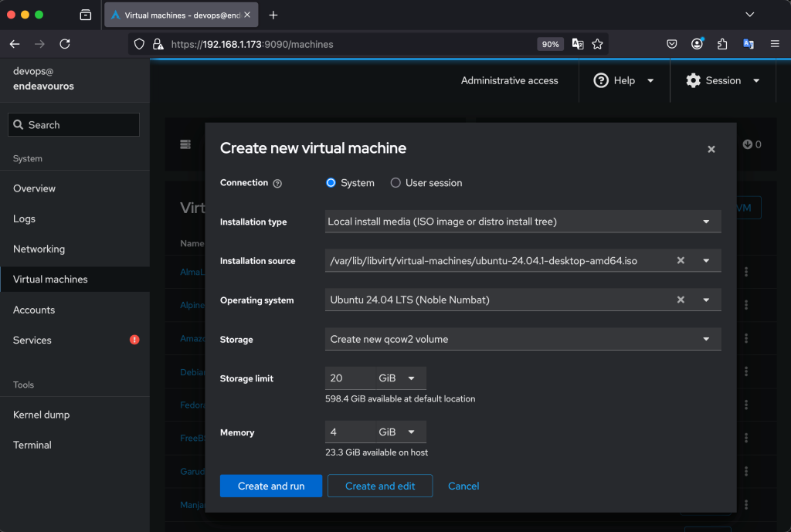Reload the current browser page
The image size is (791, 532).
(x=65, y=44)
